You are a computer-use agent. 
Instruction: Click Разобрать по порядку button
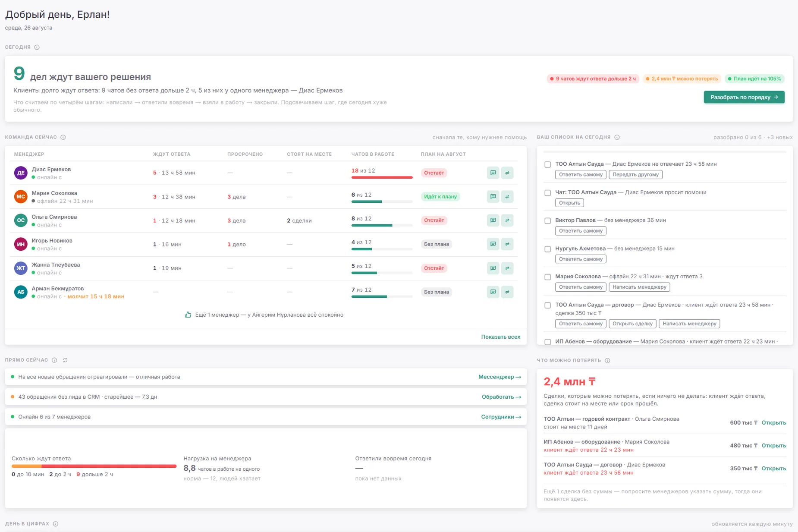coord(744,97)
